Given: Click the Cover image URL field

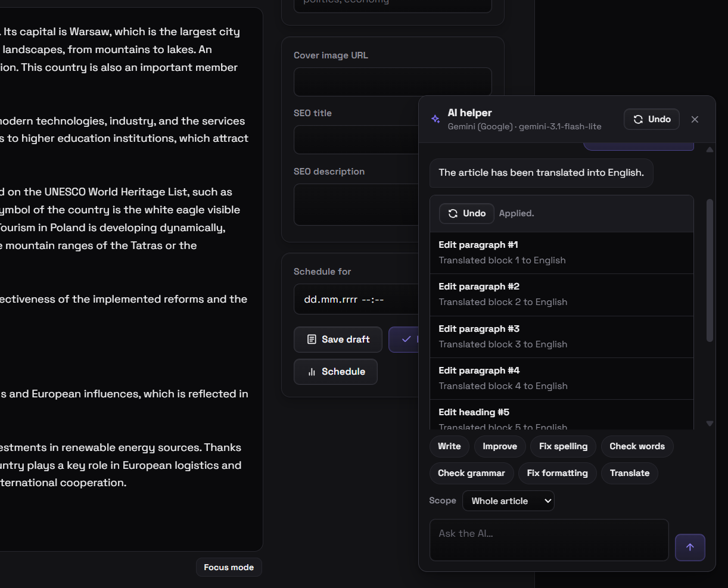Looking at the screenshot, I should (x=393, y=82).
